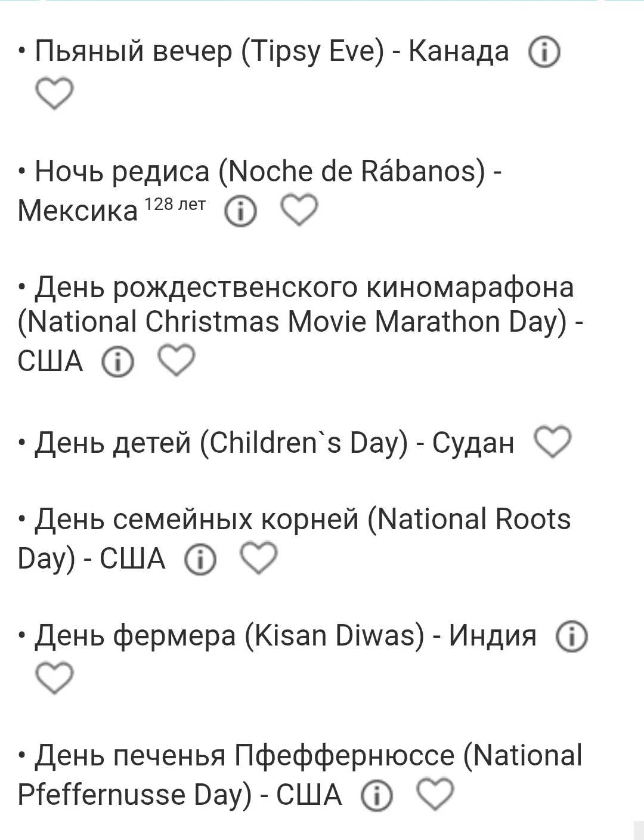The height and width of the screenshot is (840, 644).
Task: Favorite the Tipsy Eve holiday
Action: pos(54,93)
